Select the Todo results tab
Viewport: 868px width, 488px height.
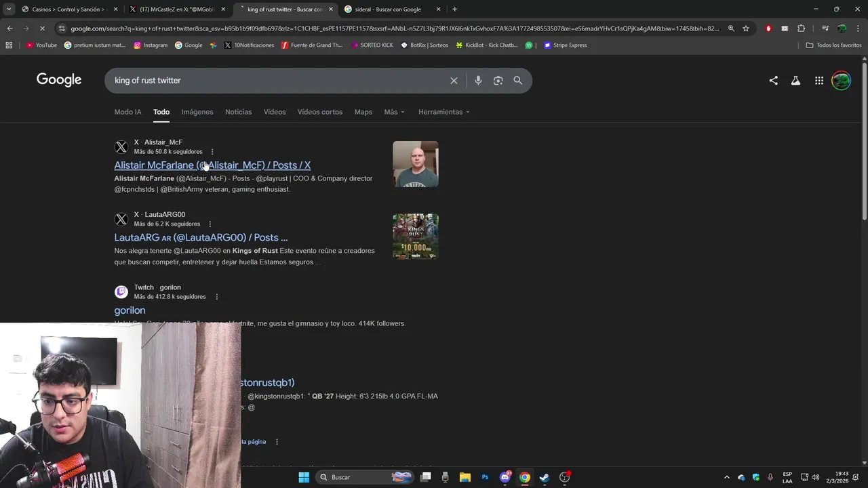click(x=161, y=112)
